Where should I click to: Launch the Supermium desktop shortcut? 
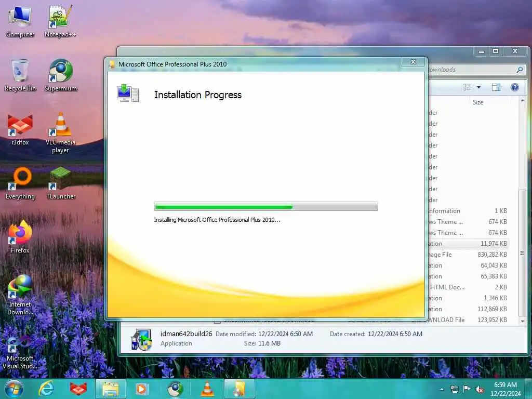coord(61,75)
